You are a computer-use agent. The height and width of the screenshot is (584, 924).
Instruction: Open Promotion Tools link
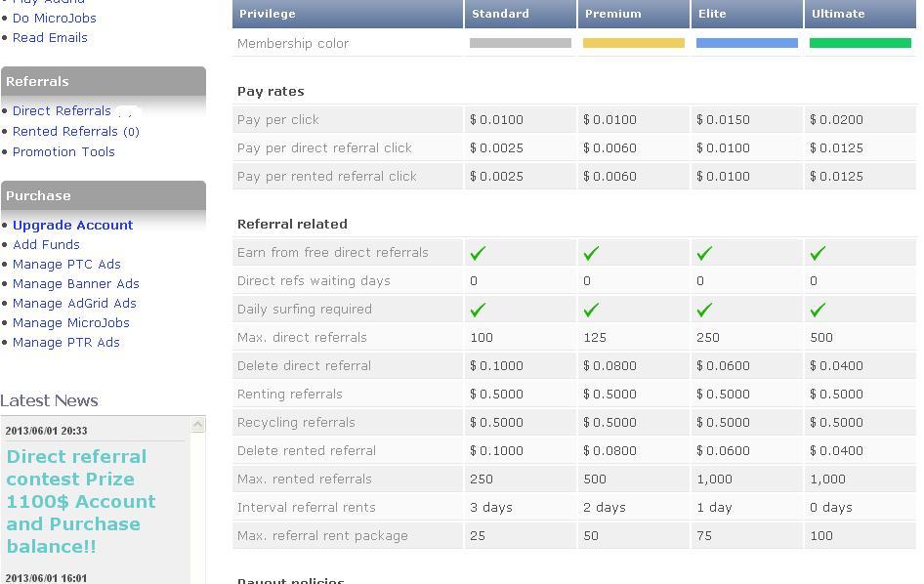point(63,152)
